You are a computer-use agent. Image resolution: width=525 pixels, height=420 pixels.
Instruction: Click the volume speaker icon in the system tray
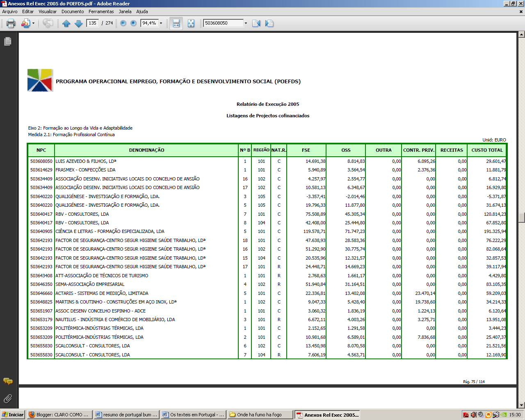pos(473,415)
